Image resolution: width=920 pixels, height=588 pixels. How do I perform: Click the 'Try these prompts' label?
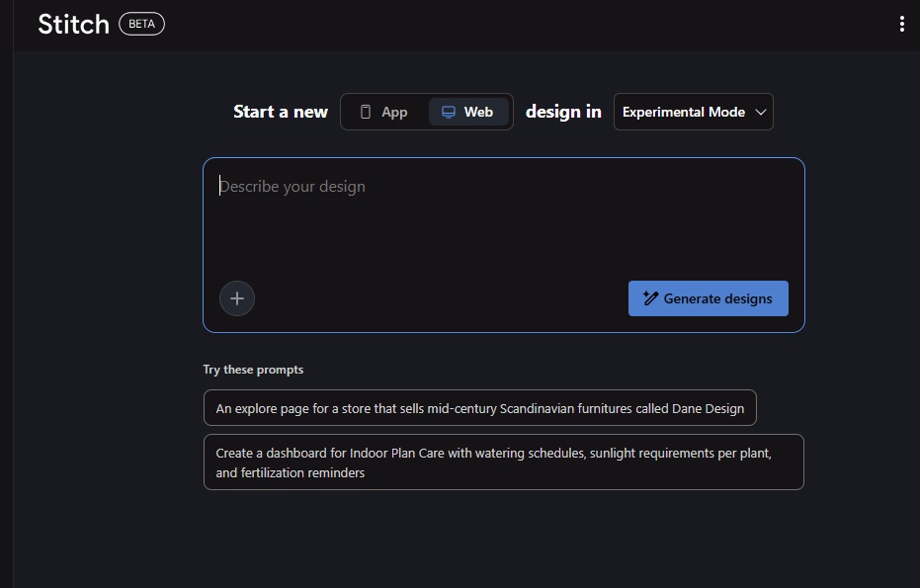[253, 370]
